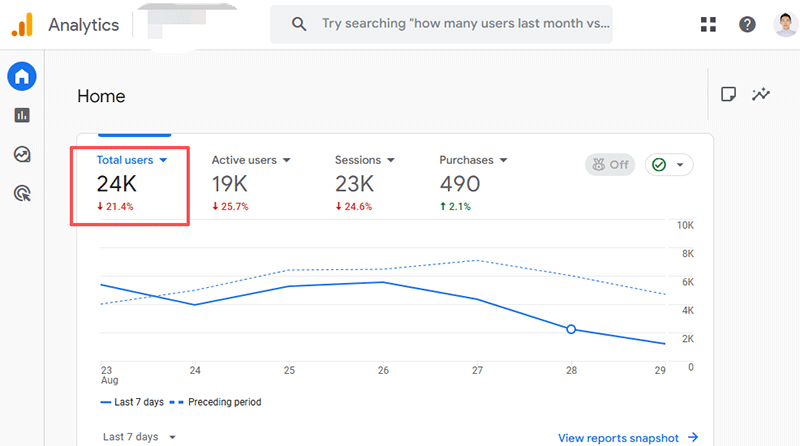Click the 28 Aug chart data point
800x446 pixels.
coord(571,328)
